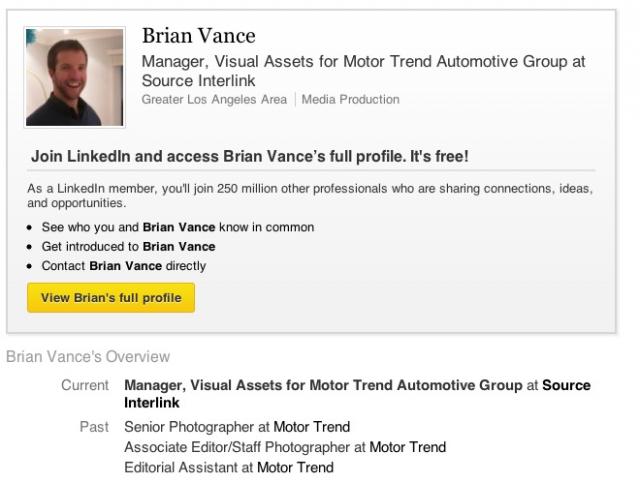640x483 pixels.
Task: Click the "Get introduced to Brian Vance" bullet
Action: [x=128, y=246]
